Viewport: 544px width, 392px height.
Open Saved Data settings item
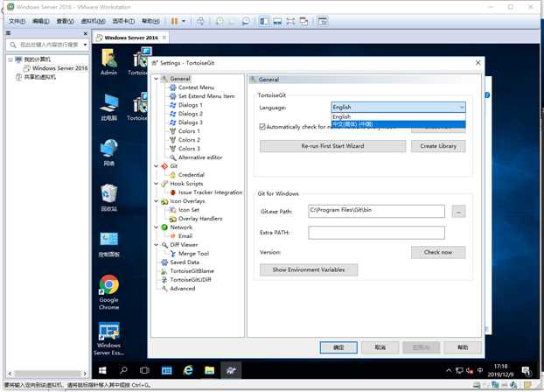(185, 262)
